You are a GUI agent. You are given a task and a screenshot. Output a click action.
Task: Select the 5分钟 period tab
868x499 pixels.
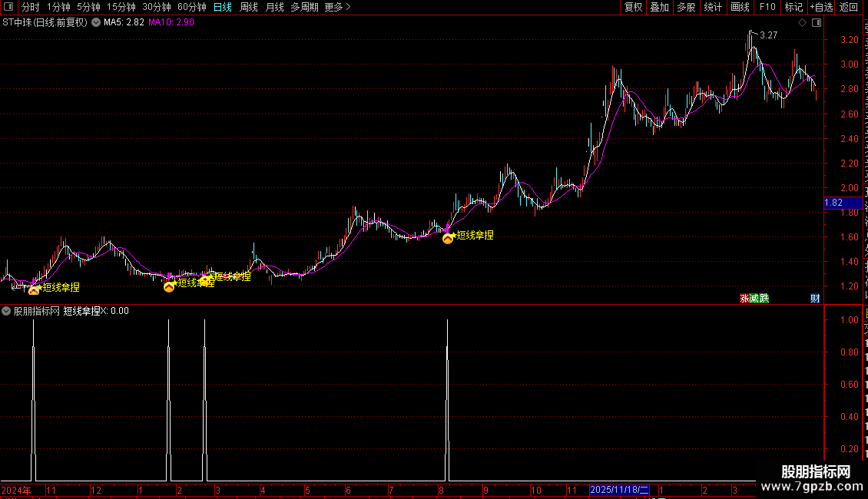tap(88, 7)
